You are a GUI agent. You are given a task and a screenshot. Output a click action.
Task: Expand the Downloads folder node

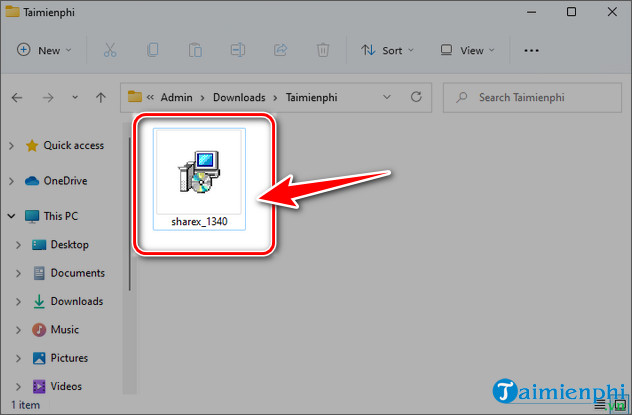tap(18, 301)
